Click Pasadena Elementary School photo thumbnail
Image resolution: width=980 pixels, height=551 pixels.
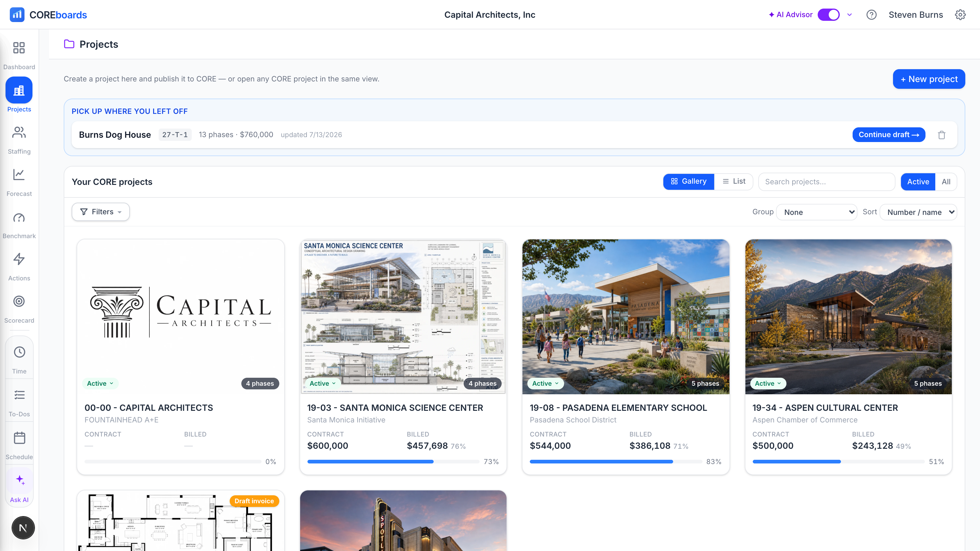click(x=626, y=317)
